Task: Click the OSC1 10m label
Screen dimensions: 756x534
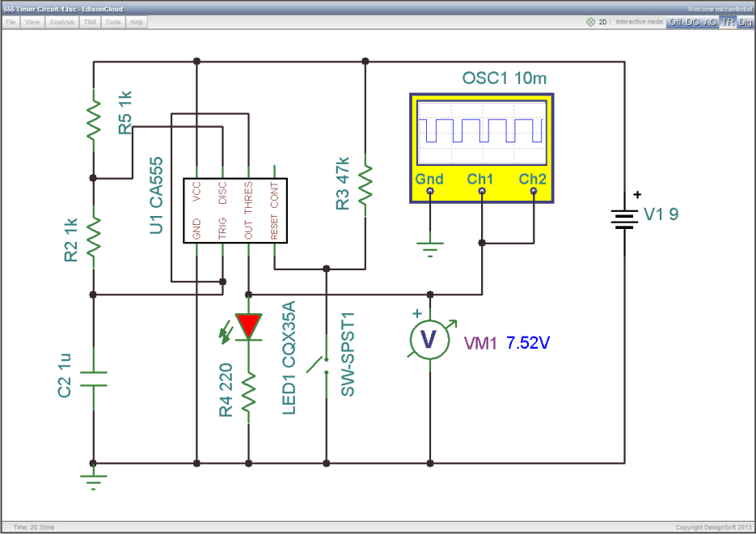Action: click(x=505, y=78)
